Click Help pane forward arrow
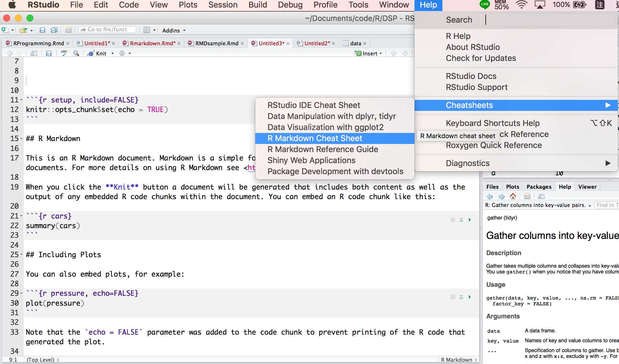Image resolution: width=619 pixels, height=364 pixels. [x=502, y=197]
